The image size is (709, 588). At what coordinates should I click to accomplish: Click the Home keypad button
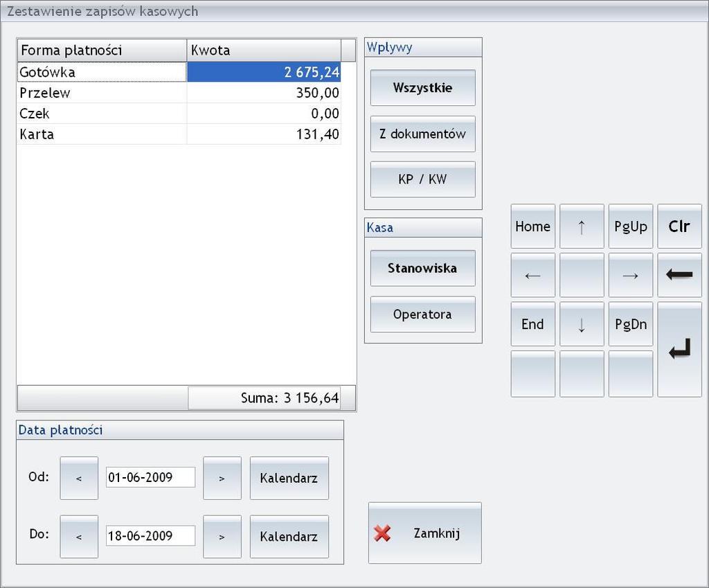(x=532, y=226)
